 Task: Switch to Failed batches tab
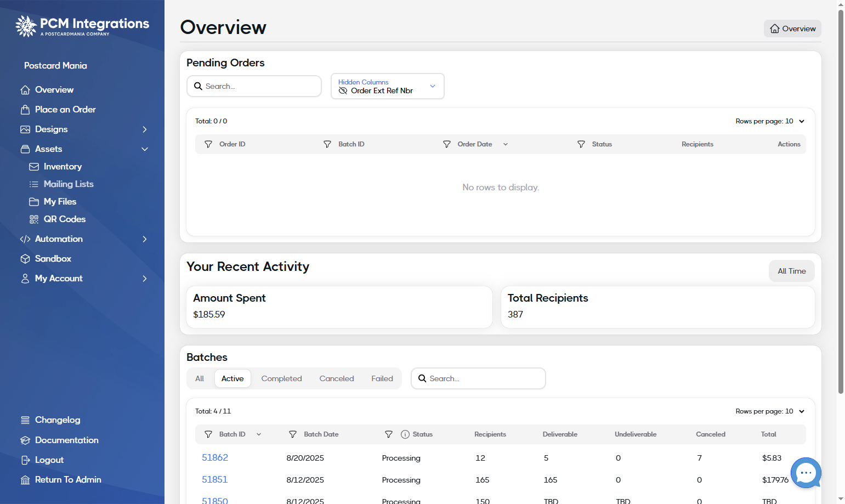382,378
